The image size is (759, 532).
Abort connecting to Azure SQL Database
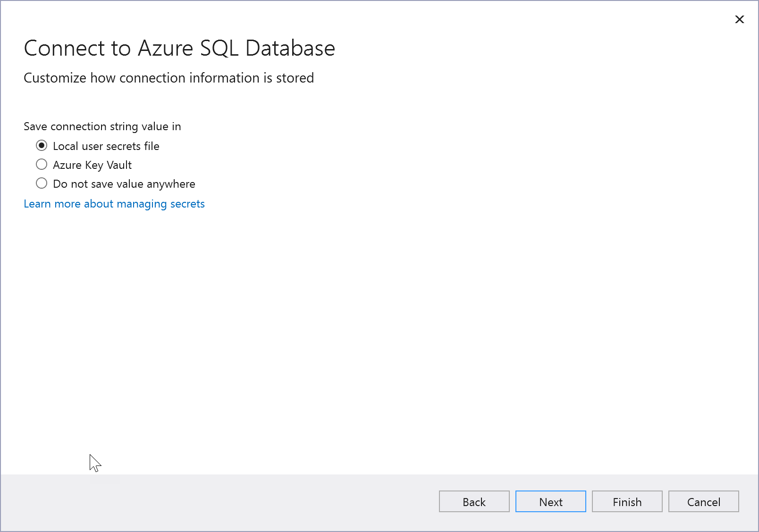pos(703,501)
